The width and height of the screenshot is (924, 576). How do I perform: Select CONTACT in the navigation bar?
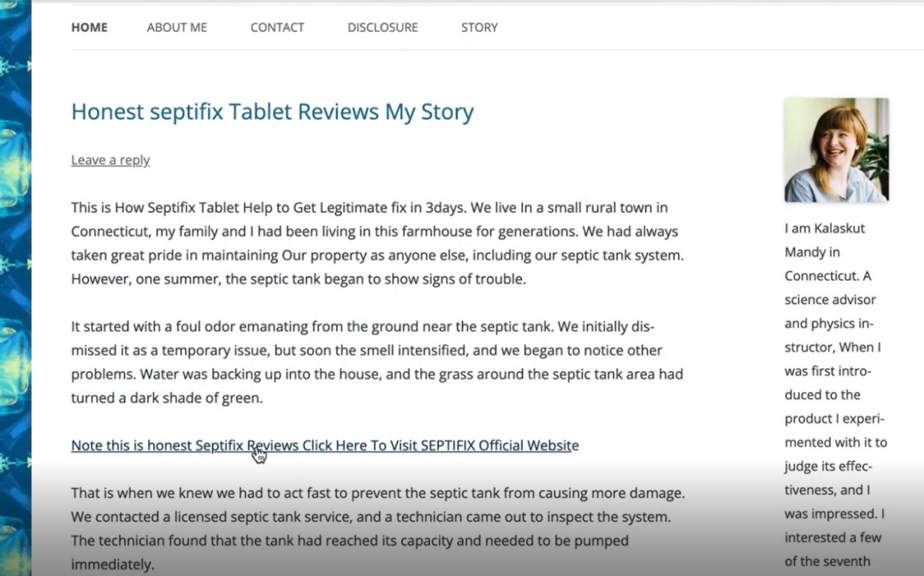click(x=276, y=27)
